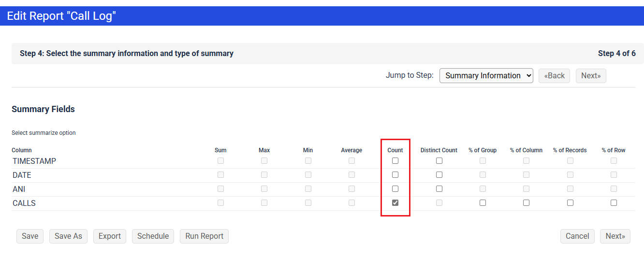Image resolution: width=644 pixels, height=260 pixels.
Task: Enable Count for the ANI column
Action: pos(395,189)
